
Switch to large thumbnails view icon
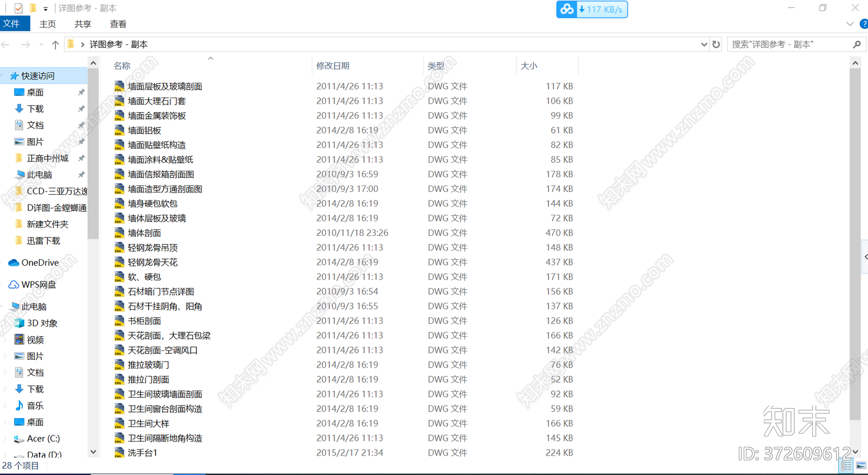(x=861, y=465)
